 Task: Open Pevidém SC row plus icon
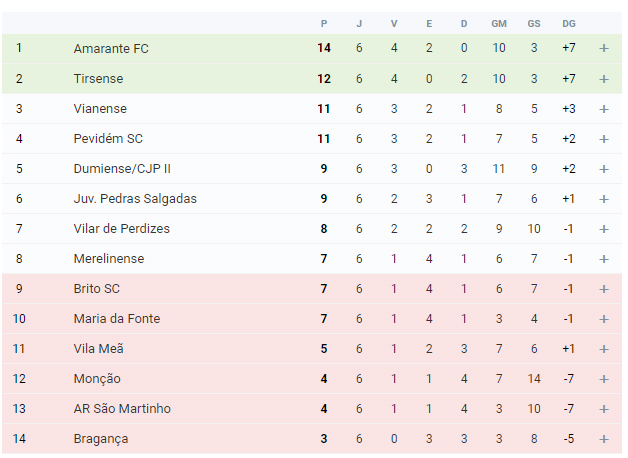tap(604, 139)
